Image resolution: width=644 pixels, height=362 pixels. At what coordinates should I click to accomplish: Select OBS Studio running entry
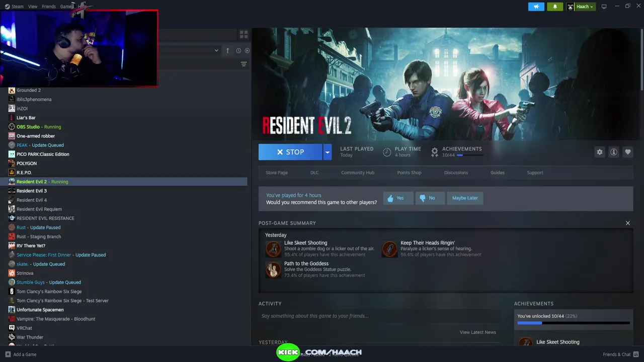coord(39,127)
